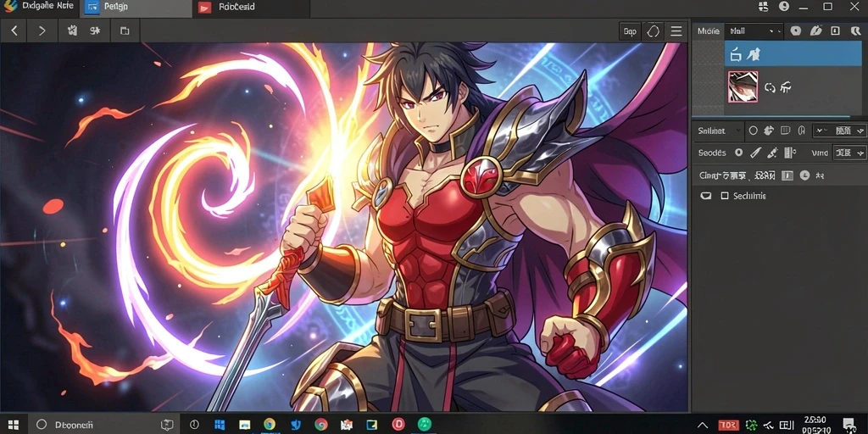Click the leaf icon in the top panel header
Image resolution: width=868 pixels, height=434 pixels.
tap(815, 31)
